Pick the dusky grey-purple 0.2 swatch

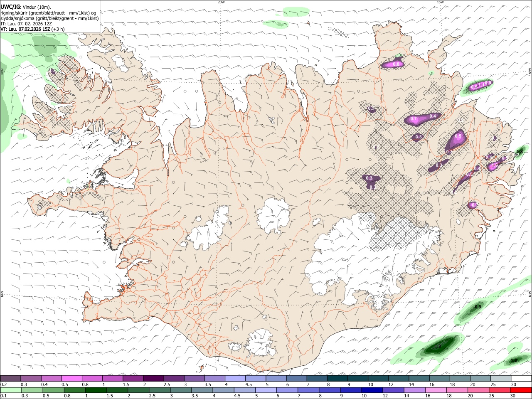(11, 379)
